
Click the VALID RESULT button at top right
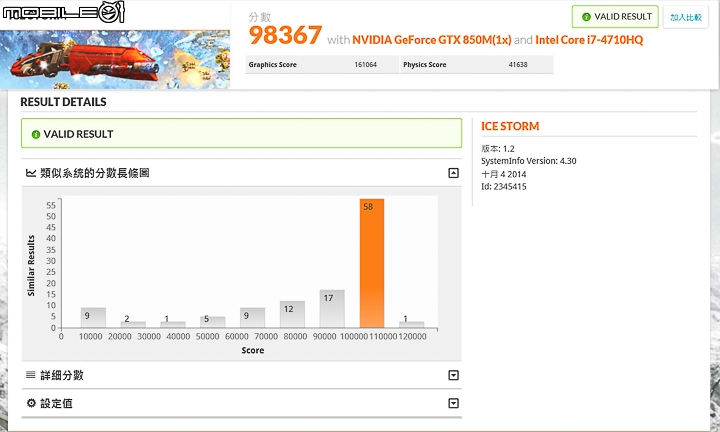tap(615, 17)
